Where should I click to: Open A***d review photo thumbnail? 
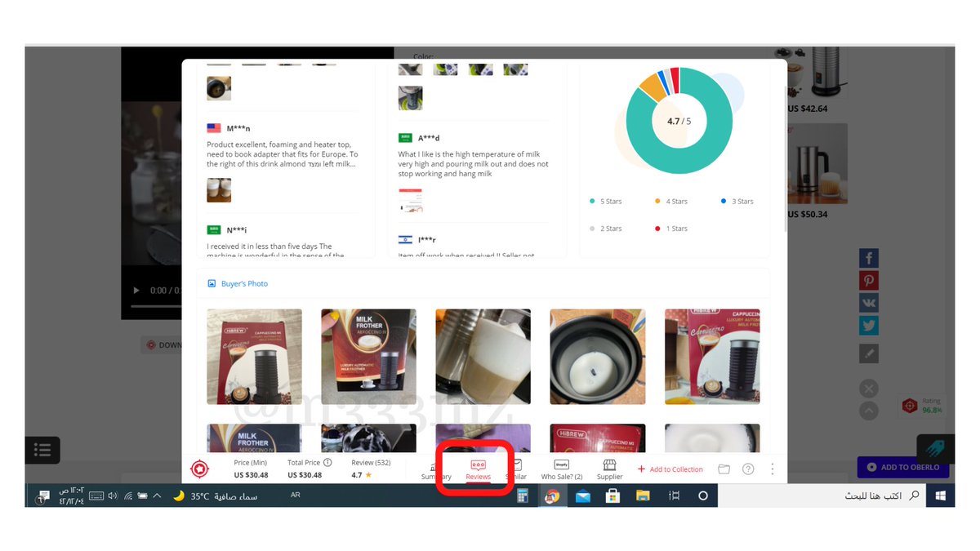click(411, 201)
